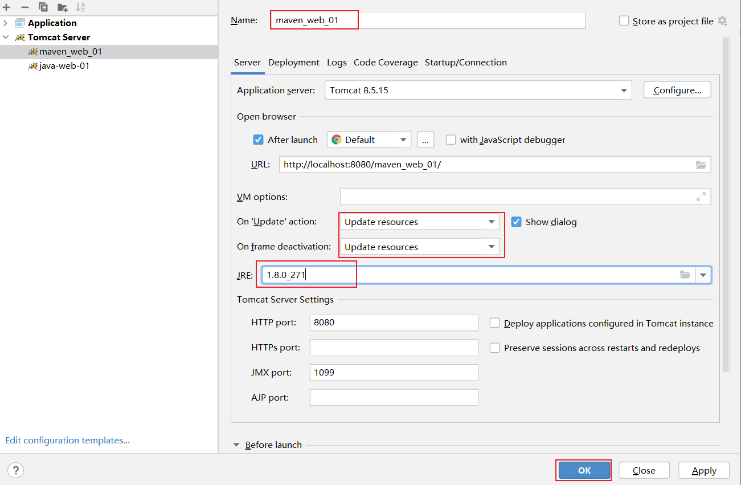Click the Tomcat Server icon in the tree
Viewport: 742px width, 485px height.
pyautogui.click(x=20, y=37)
